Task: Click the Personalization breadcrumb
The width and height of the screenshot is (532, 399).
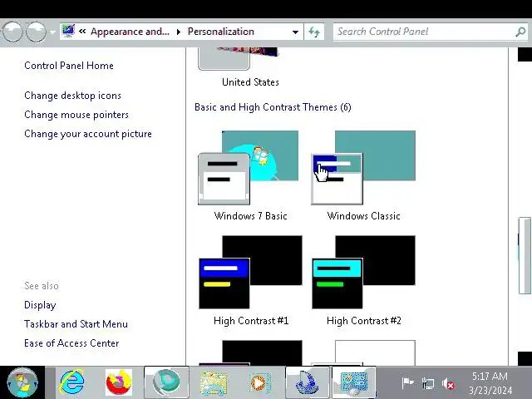Action: point(221,32)
